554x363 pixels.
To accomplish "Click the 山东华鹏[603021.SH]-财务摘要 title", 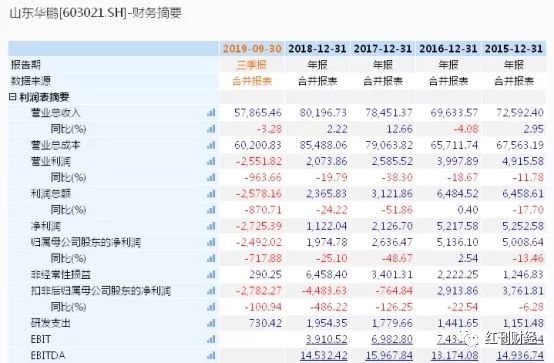I will point(95,13).
